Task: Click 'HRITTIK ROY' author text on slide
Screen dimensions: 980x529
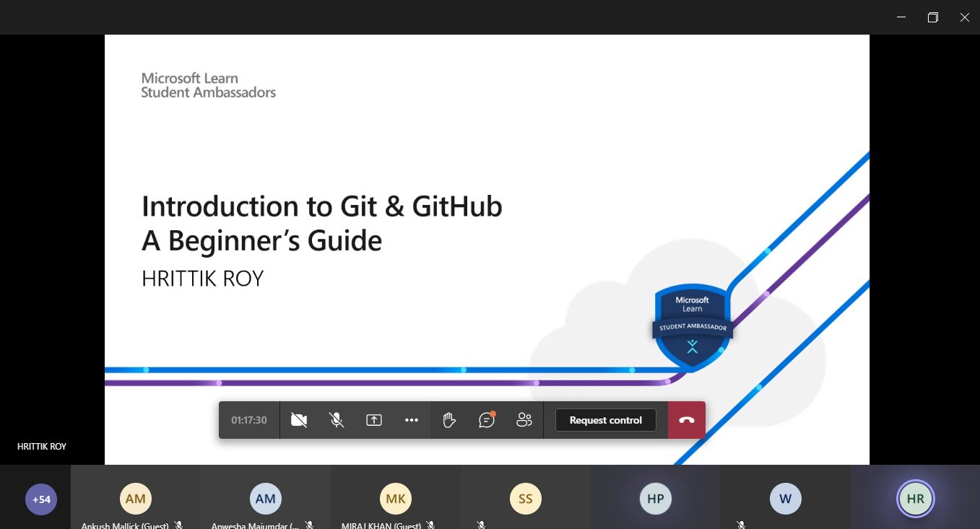Action: pyautogui.click(x=202, y=279)
